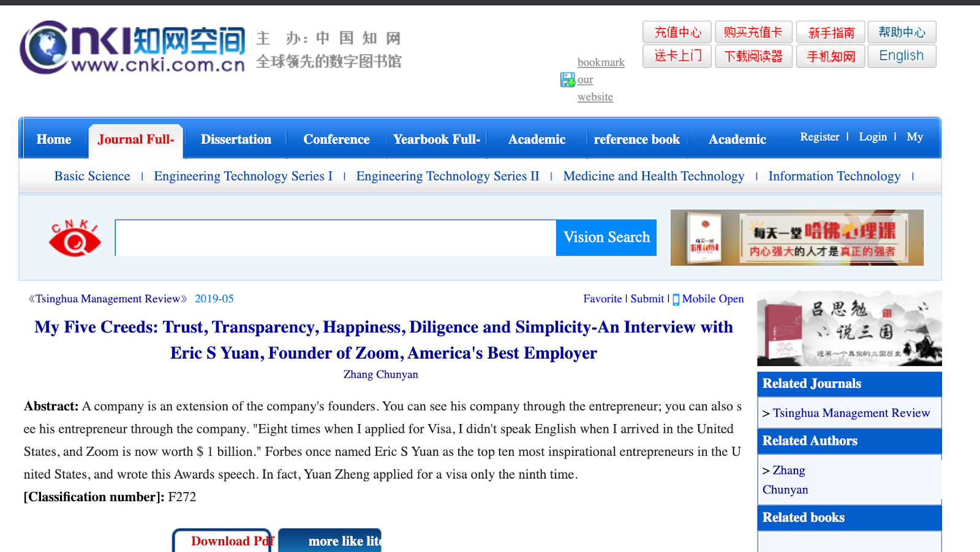Select Basic Science category

(92, 176)
